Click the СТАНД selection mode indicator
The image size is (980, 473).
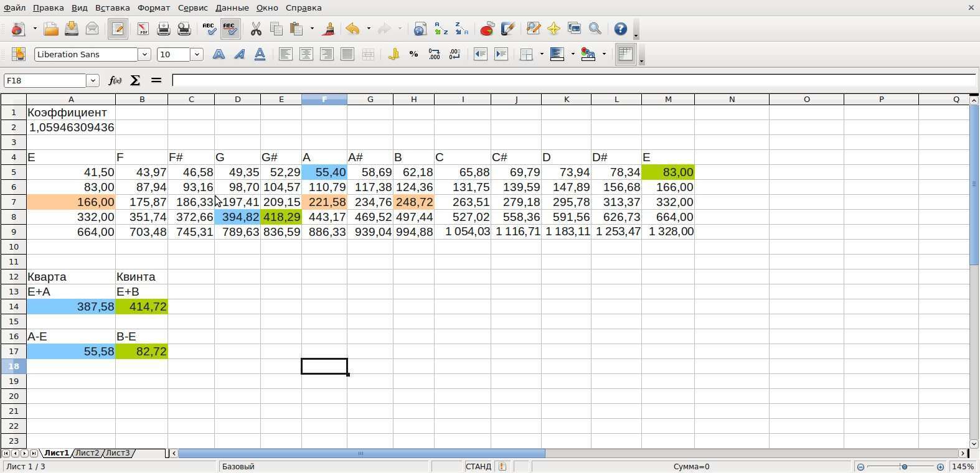point(478,466)
